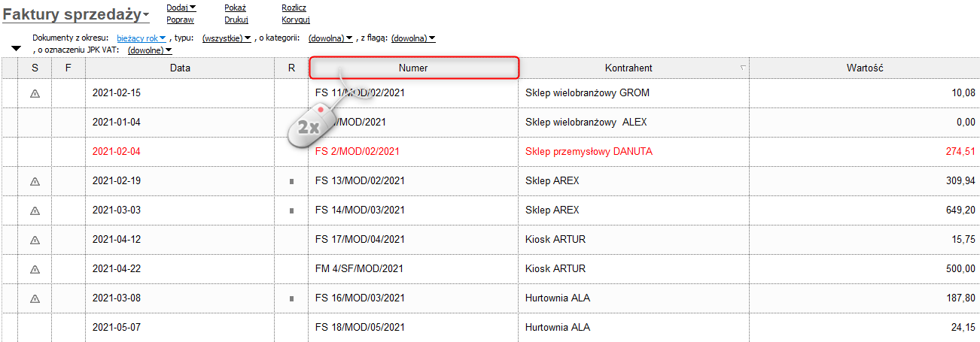Screen dimensions: 980x342
Task: Click the R marker square for FS 14/MOD/03/2021
Action: point(291,211)
